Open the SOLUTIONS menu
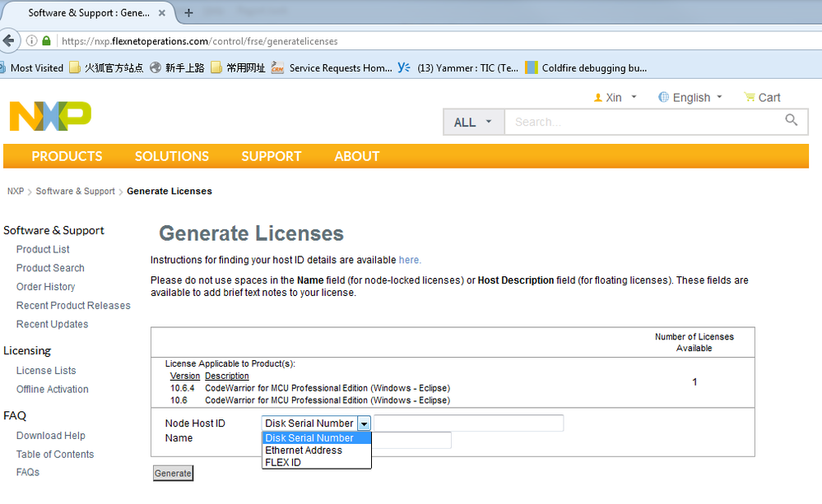 click(172, 156)
